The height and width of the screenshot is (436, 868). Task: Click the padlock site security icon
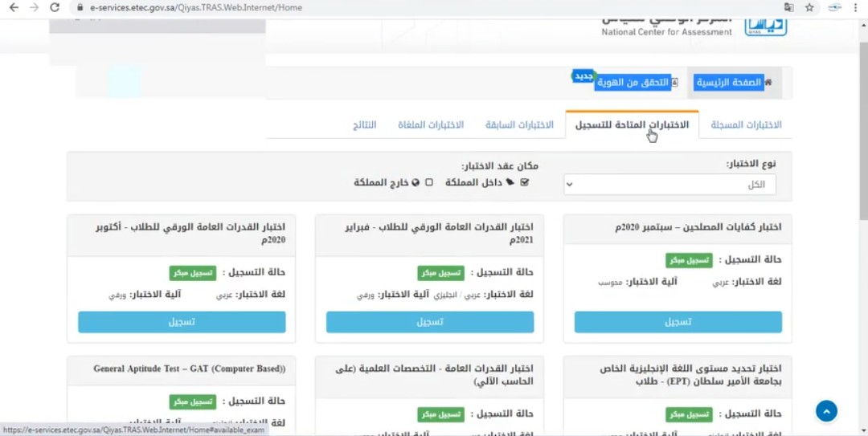pos(79,7)
